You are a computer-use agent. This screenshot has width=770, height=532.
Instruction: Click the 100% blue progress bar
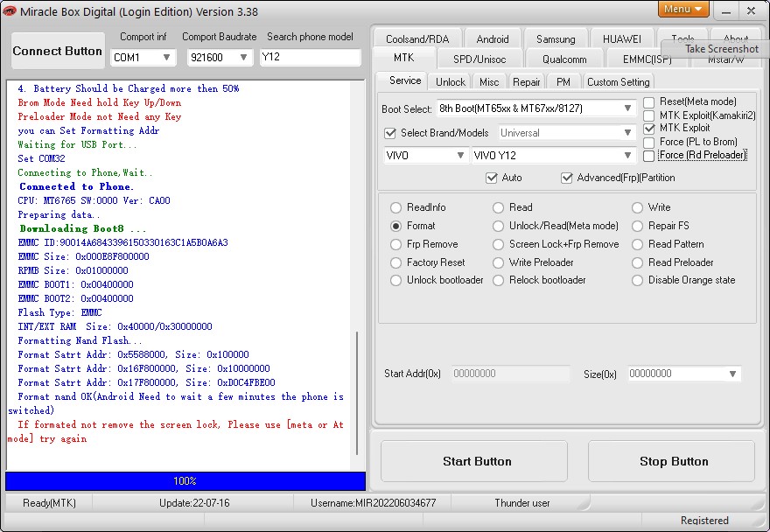click(185, 481)
